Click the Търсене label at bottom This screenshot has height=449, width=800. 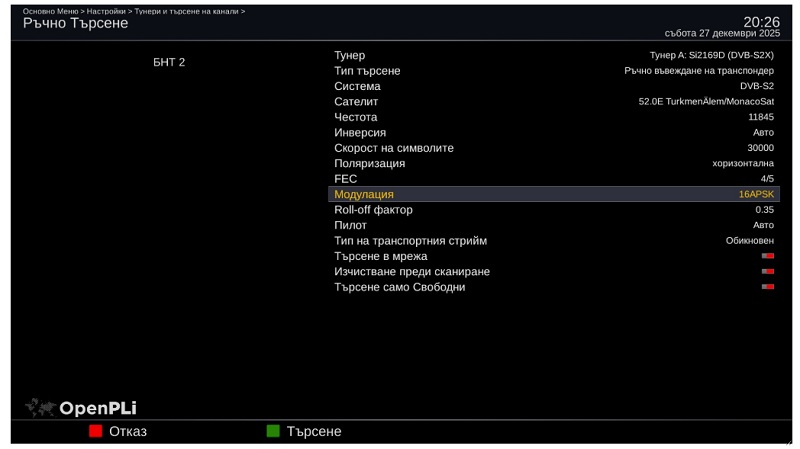(314, 432)
